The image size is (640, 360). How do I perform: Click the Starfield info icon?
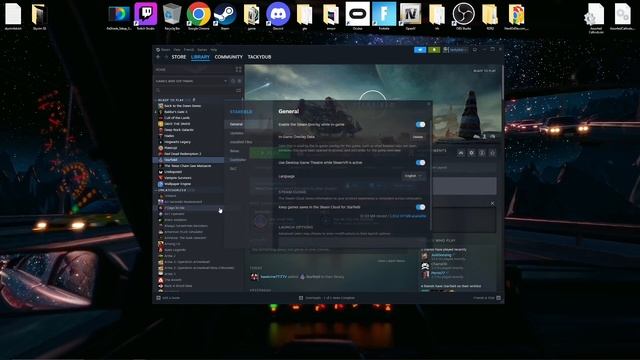[482, 153]
